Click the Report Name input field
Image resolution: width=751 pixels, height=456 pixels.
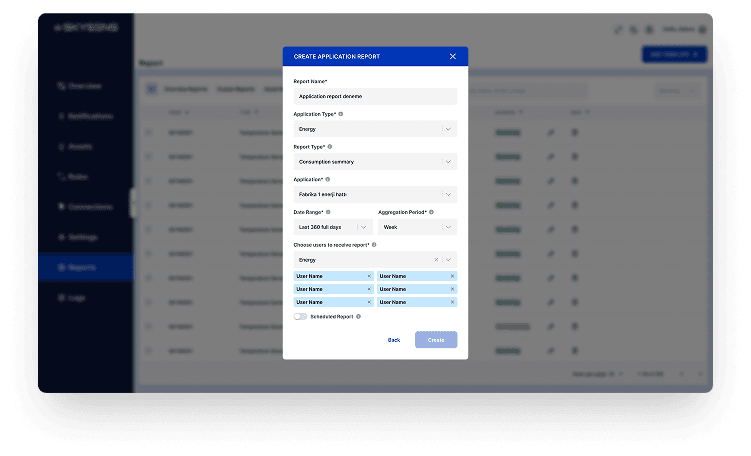point(375,96)
